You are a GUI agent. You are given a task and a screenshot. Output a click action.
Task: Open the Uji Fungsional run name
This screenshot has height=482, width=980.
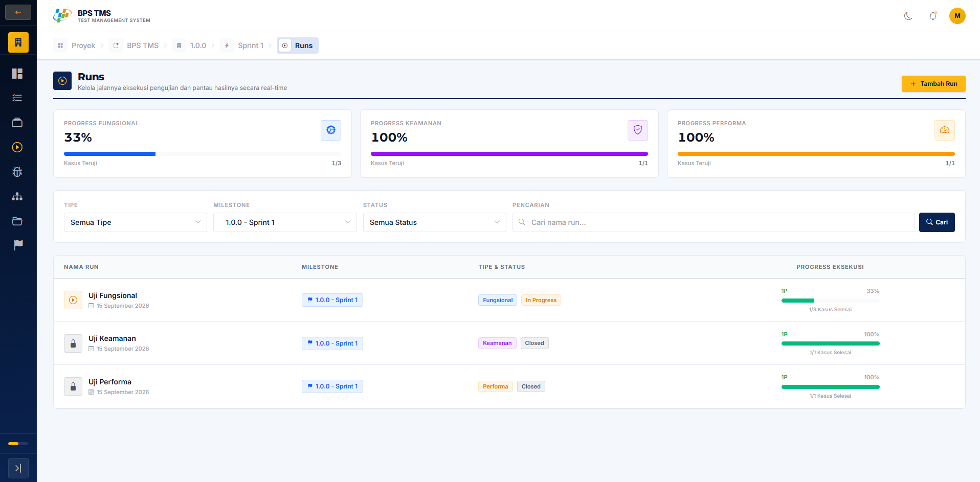tap(113, 295)
